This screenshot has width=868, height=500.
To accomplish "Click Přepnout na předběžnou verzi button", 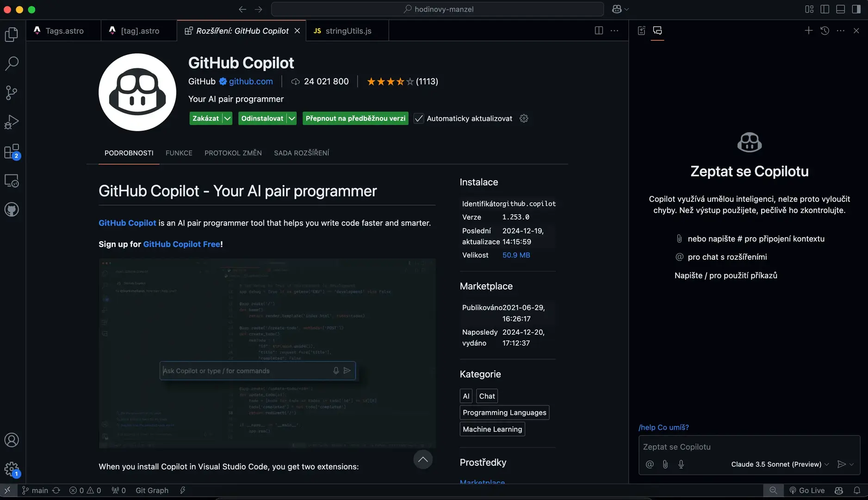I will [x=355, y=119].
